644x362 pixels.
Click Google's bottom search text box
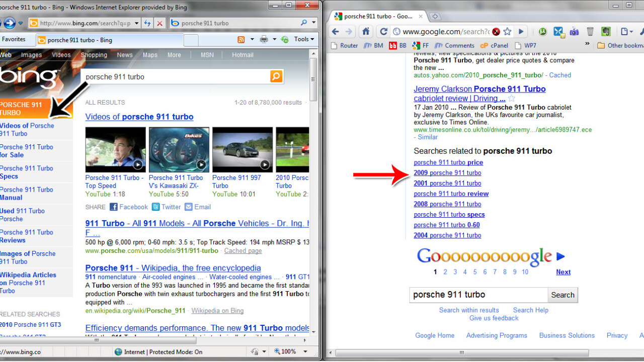coord(478,295)
